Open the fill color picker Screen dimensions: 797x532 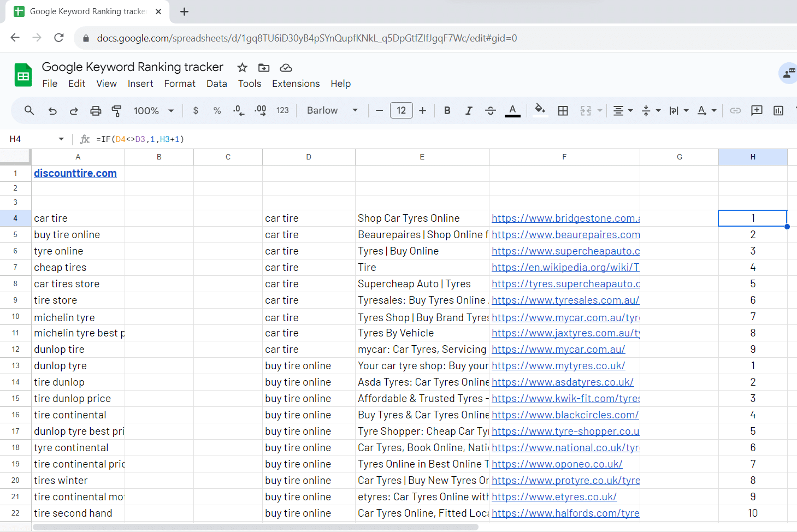tap(540, 111)
